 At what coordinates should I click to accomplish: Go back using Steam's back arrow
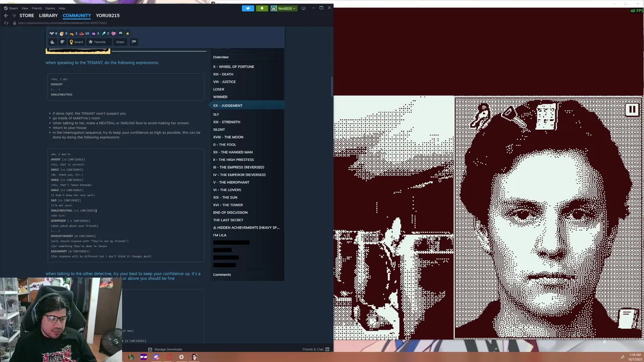[x=6, y=16]
